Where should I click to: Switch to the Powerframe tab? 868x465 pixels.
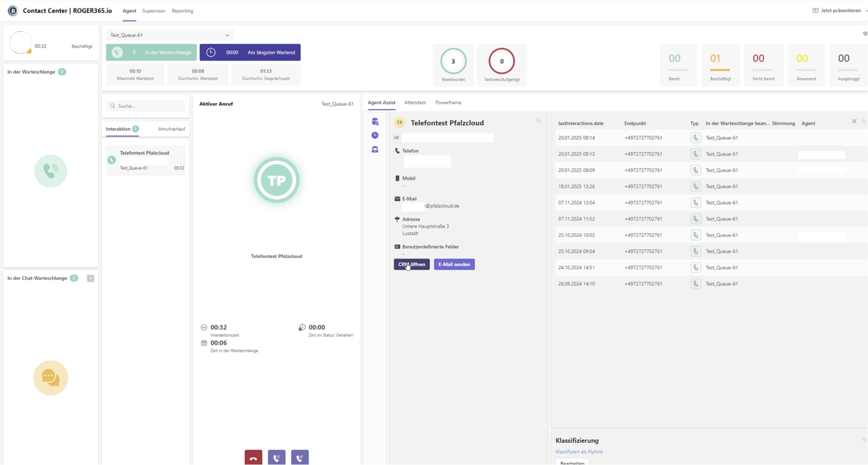click(448, 103)
